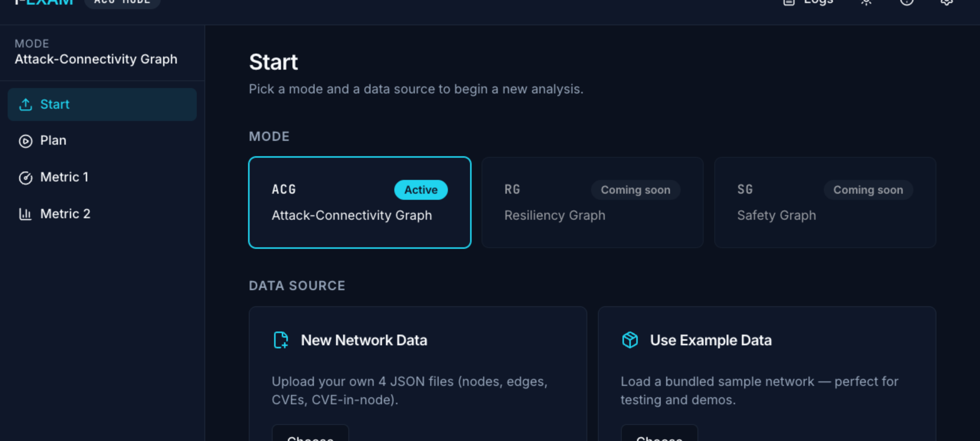This screenshot has width=980, height=441.
Task: Click the play-circle icon beside Plan
Action: point(26,141)
